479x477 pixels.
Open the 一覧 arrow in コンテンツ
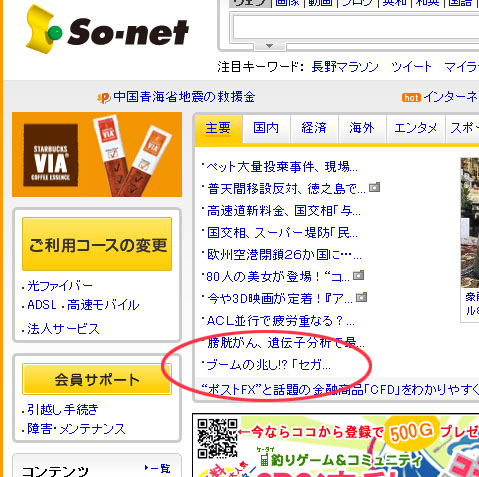tap(157, 469)
